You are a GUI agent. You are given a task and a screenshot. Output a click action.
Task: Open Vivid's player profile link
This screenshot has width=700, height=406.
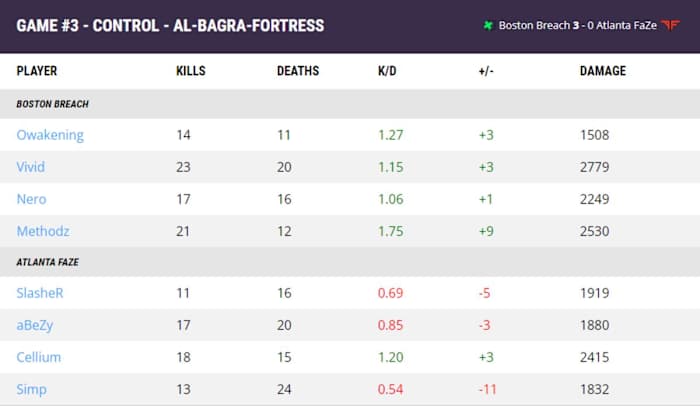coord(32,167)
